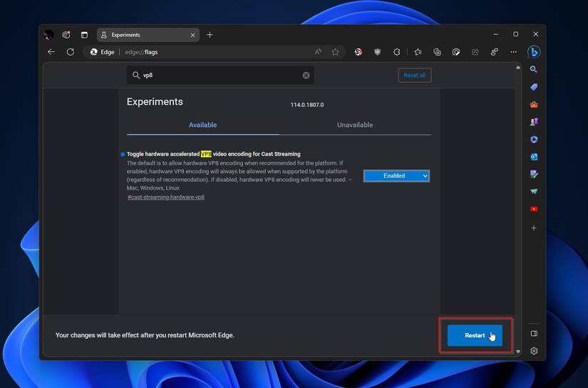Refresh the current page
588x388 pixels.
coord(70,52)
